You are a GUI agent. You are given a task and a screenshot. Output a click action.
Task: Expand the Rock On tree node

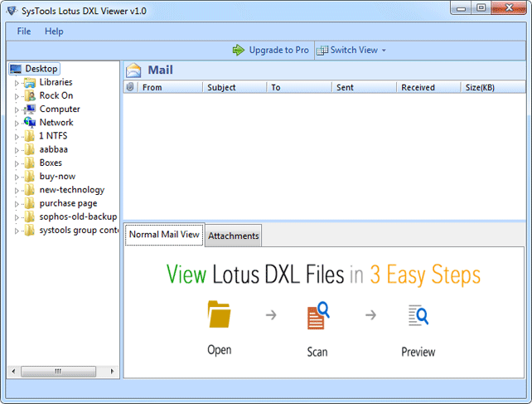(17, 96)
